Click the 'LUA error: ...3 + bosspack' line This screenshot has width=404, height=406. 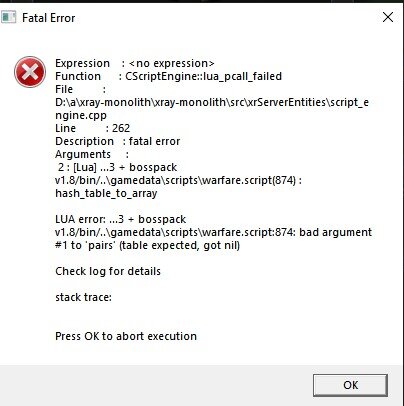point(121,219)
